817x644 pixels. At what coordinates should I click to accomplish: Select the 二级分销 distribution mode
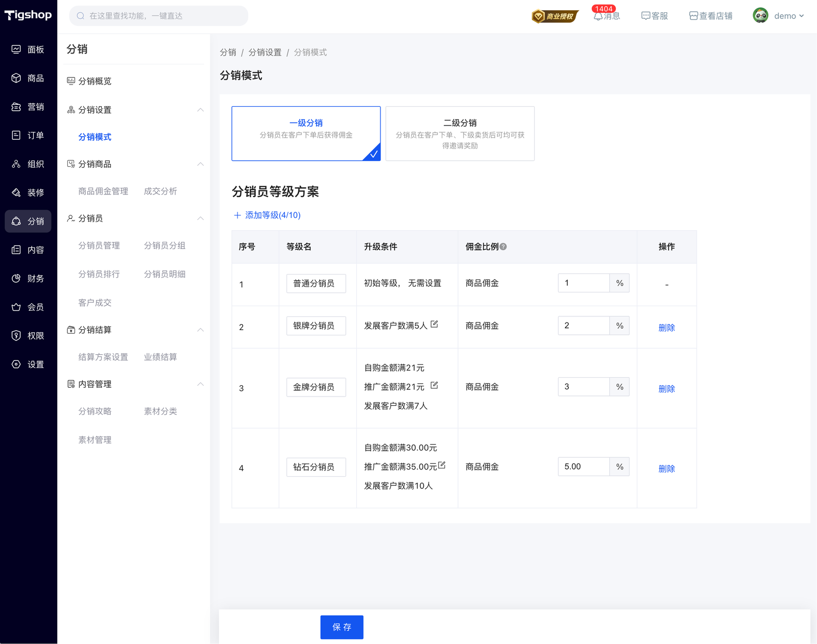460,133
